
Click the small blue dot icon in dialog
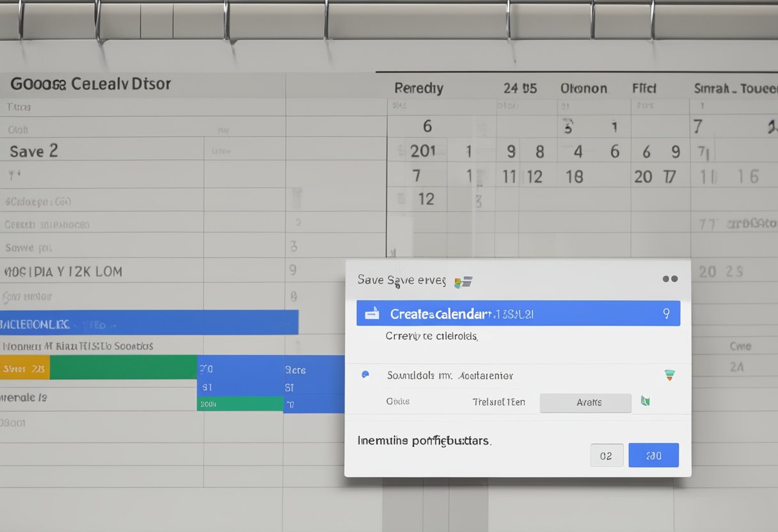(365, 375)
